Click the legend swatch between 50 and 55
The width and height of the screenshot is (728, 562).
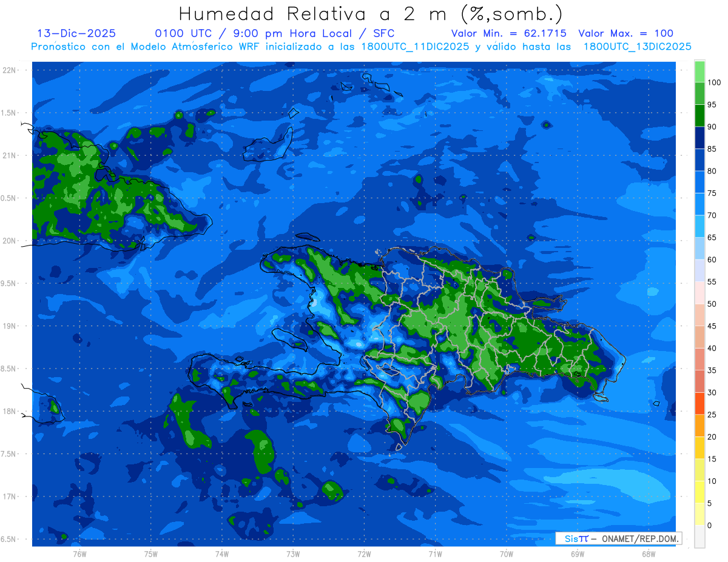tap(699, 293)
